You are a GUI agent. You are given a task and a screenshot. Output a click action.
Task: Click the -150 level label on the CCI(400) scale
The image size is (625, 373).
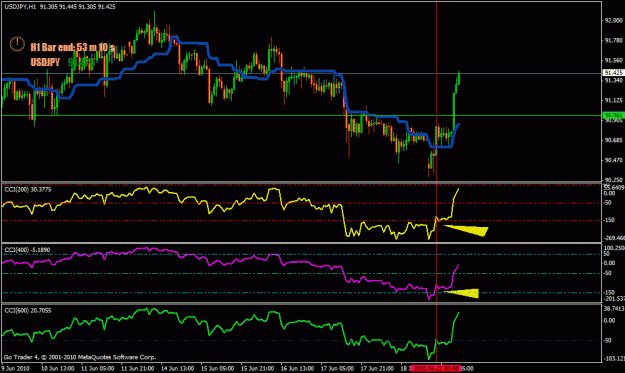tap(609, 293)
